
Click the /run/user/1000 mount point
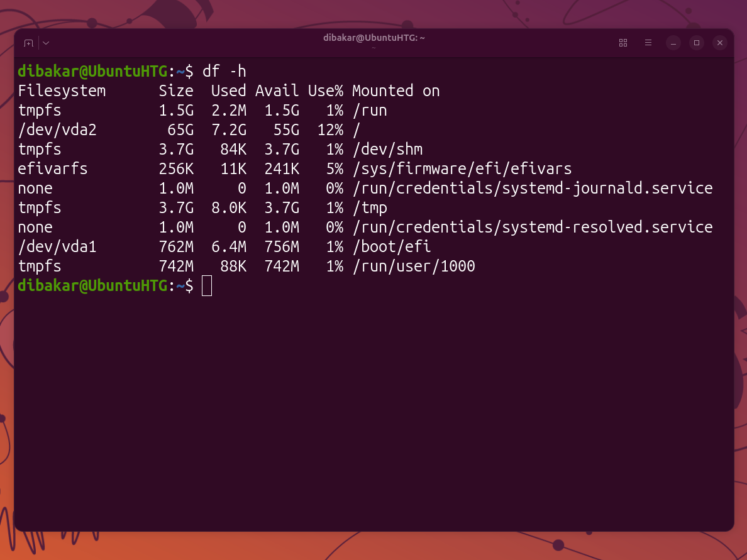click(x=414, y=266)
